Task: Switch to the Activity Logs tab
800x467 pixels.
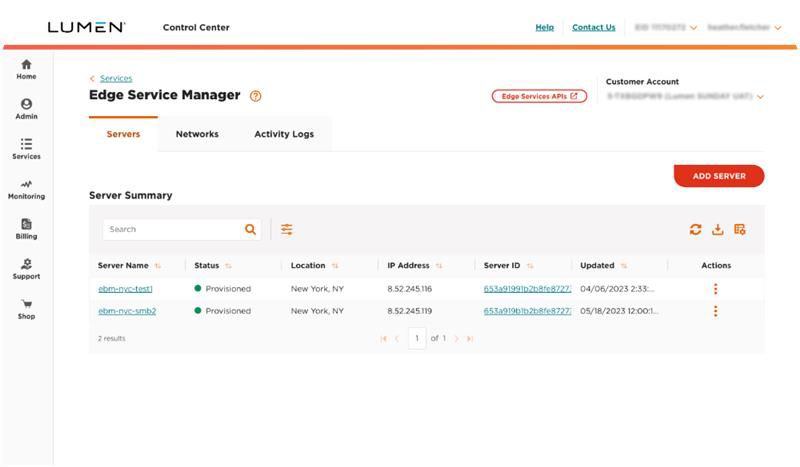Action: 284,134
